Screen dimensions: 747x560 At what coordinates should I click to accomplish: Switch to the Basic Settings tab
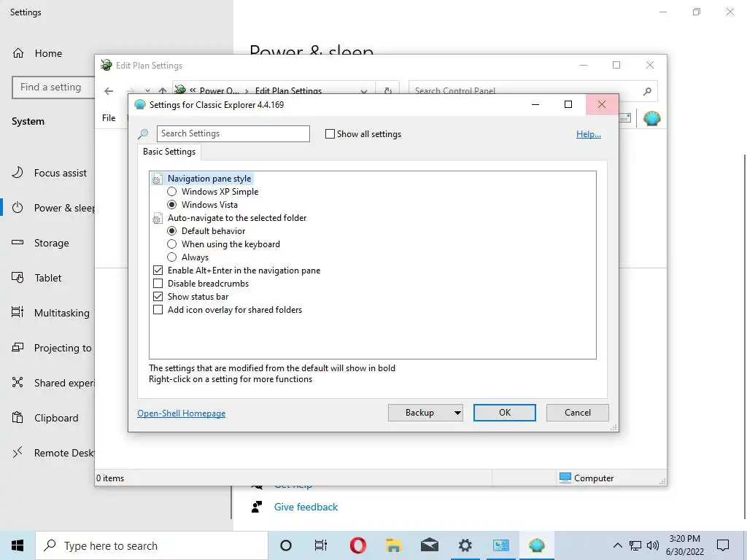[x=169, y=152]
